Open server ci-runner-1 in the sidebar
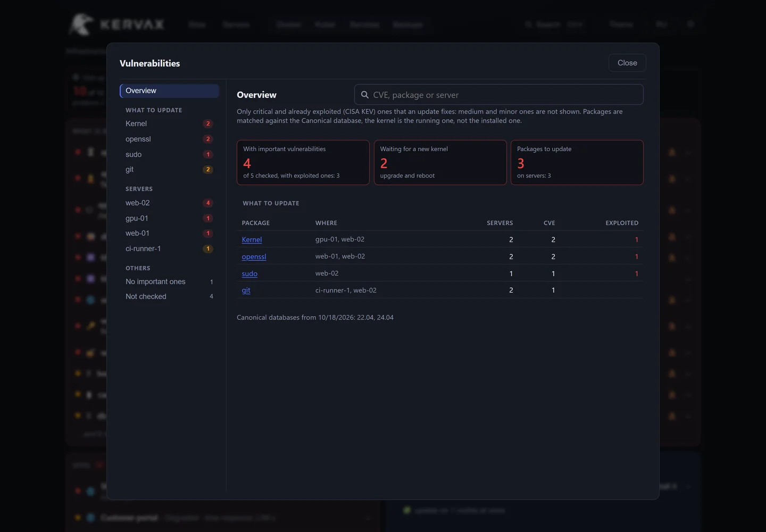 pos(170,248)
